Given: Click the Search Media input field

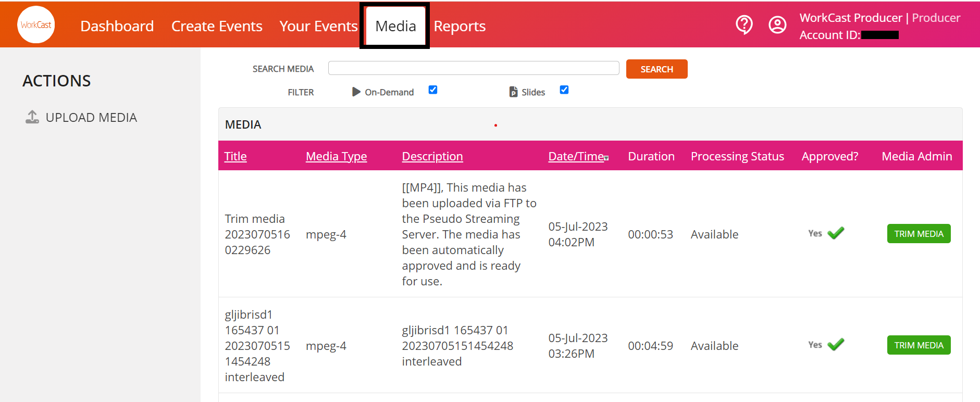Looking at the screenshot, I should (x=474, y=68).
